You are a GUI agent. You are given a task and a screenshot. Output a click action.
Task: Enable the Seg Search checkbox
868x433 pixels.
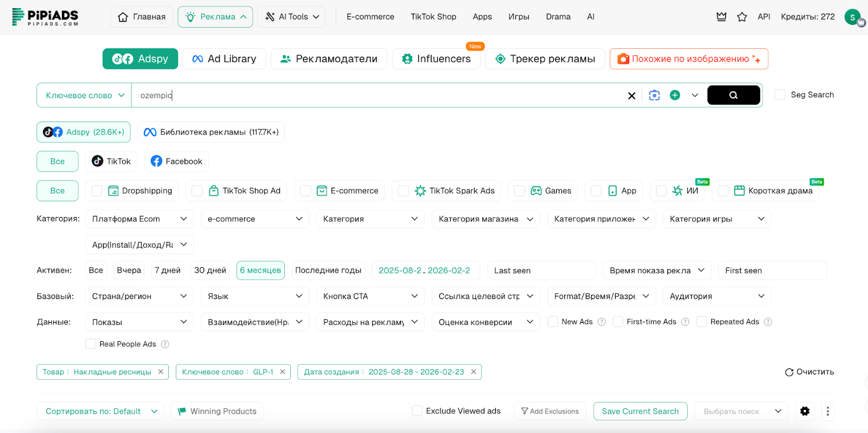click(x=780, y=95)
